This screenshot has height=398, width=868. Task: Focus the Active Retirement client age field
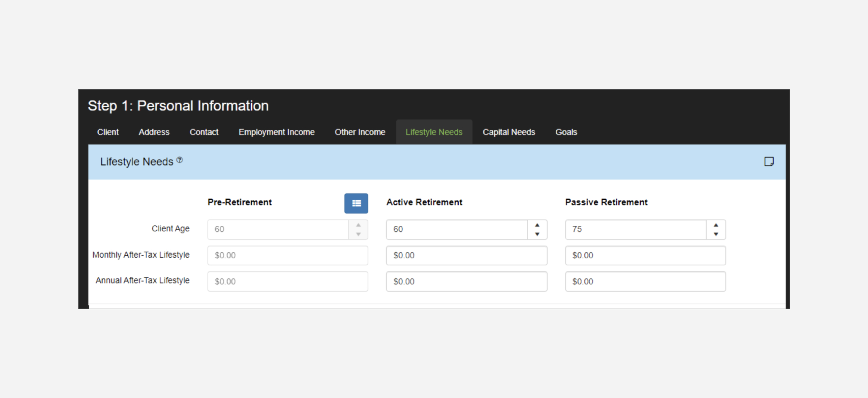coord(456,230)
